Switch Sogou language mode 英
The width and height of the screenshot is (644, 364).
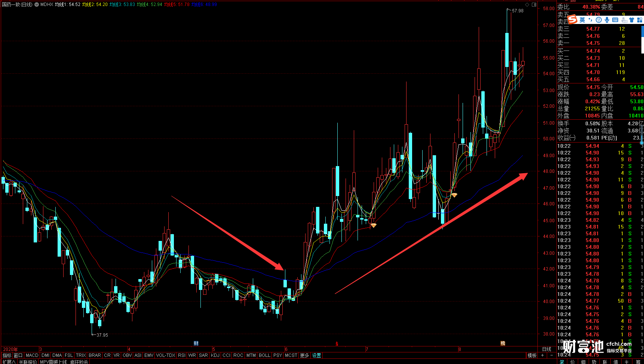582,20
